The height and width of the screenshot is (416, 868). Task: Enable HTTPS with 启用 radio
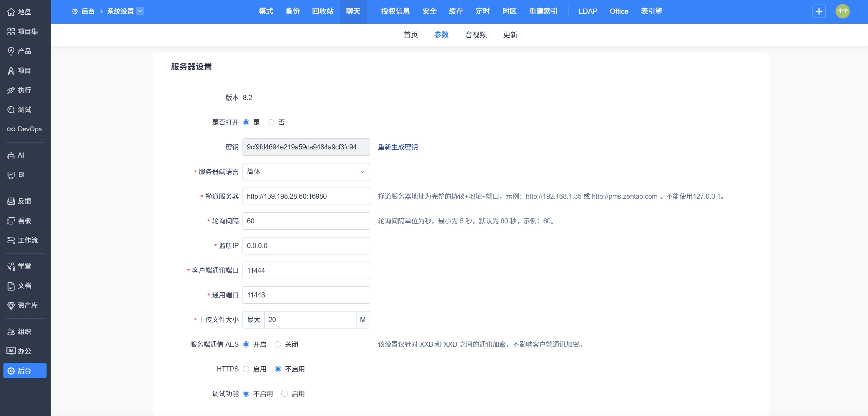(x=246, y=369)
